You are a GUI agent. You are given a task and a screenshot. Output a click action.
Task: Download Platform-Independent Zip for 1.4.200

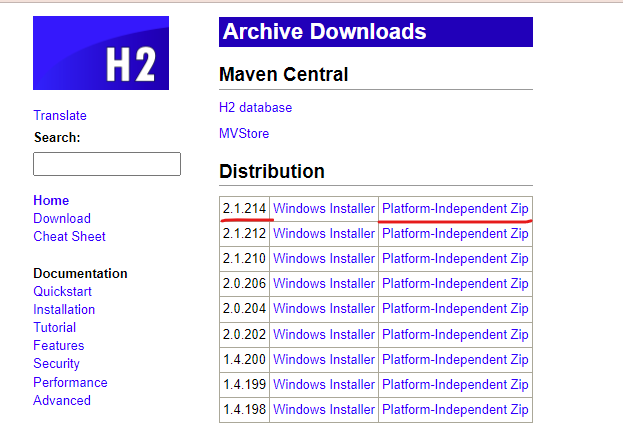click(455, 359)
